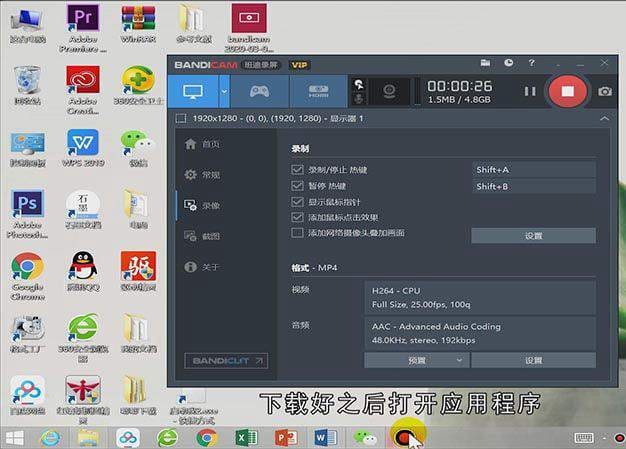Viewport: 626px width, 449px height.
Task: Toggle show mouse cursor checkbox
Action: (x=297, y=202)
